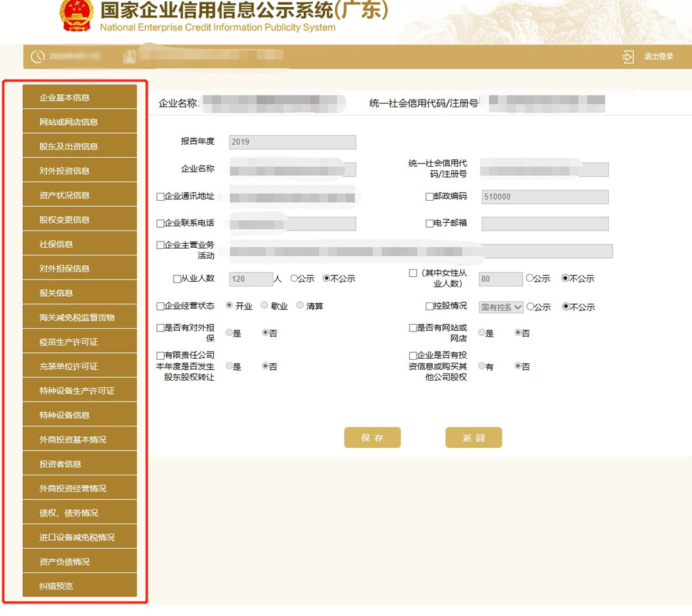The image size is (692, 616).
Task: Click the clock icon in the top bar
Action: (x=38, y=57)
